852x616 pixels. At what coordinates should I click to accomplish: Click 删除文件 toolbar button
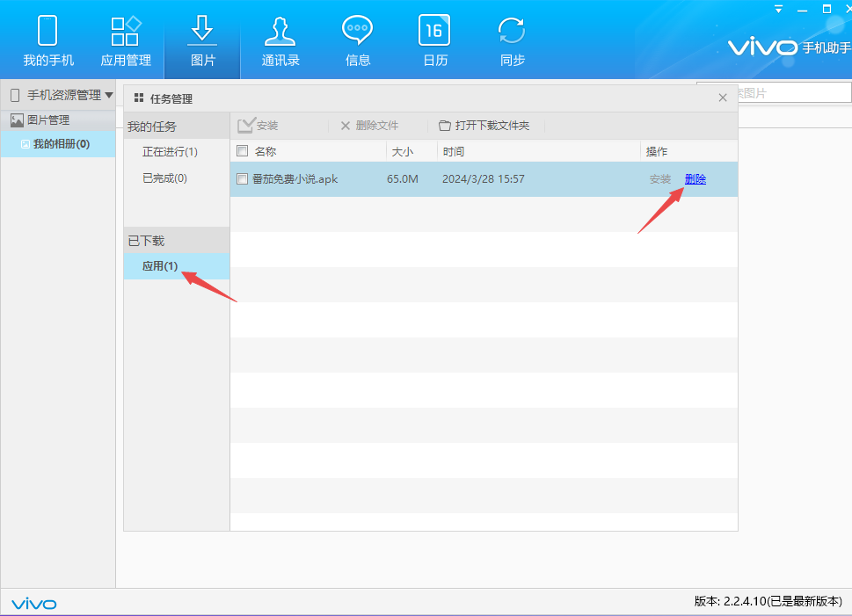pos(369,126)
